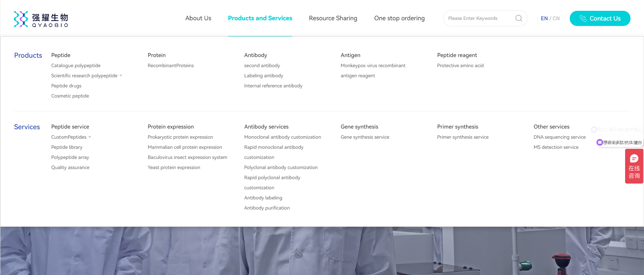Viewport: 644px width, 275px height.
Task: Click the Contact Us phone button
Action: pyautogui.click(x=600, y=19)
